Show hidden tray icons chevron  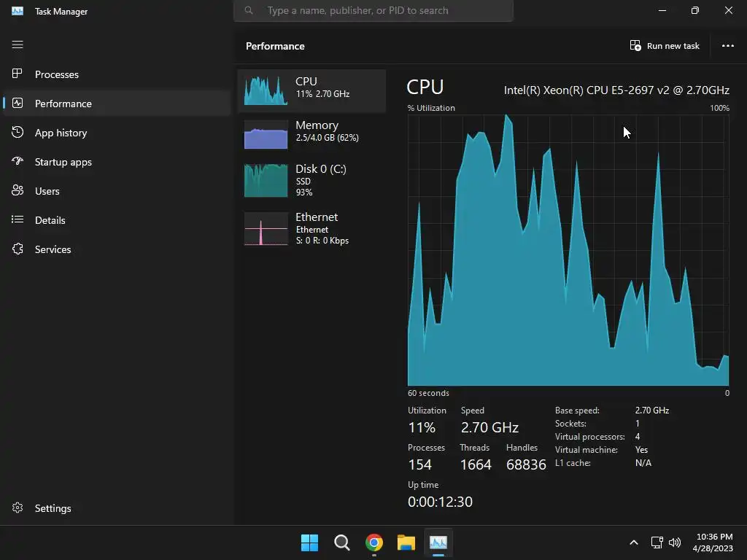[634, 542]
